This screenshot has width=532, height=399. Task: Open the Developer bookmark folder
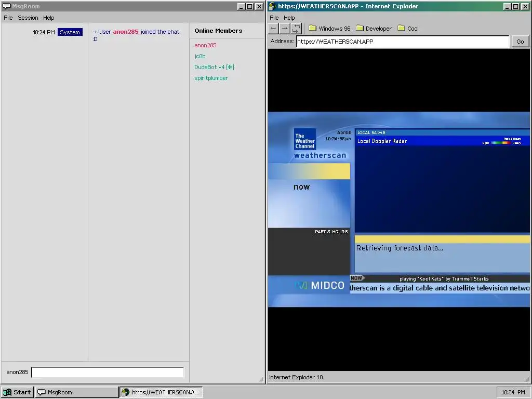(374, 29)
